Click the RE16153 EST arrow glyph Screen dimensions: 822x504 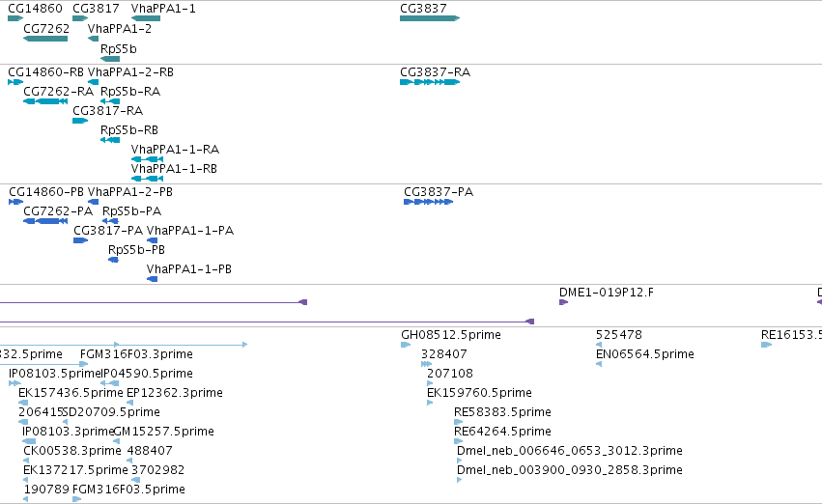point(766,345)
